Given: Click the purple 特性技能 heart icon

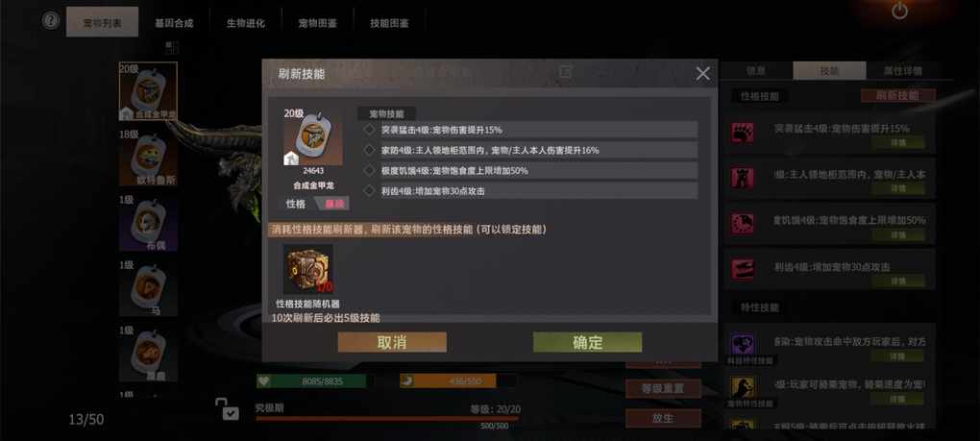Looking at the screenshot, I should pos(743,344).
